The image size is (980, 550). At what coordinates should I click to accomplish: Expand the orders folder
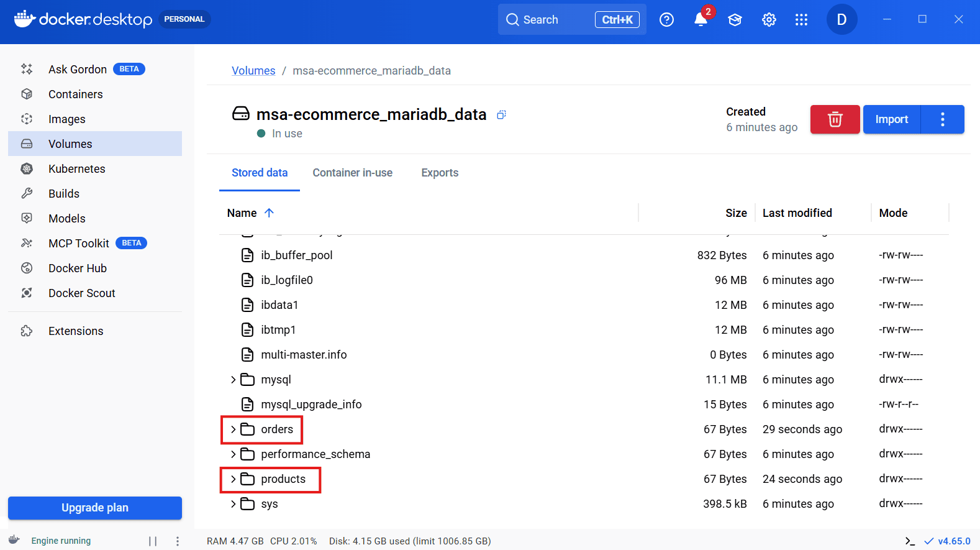234,429
